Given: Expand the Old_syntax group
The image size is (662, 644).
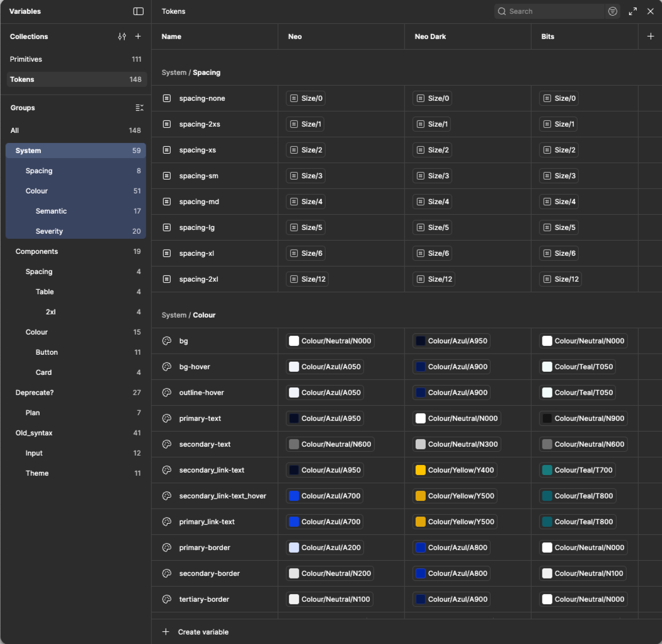Looking at the screenshot, I should [x=33, y=432].
